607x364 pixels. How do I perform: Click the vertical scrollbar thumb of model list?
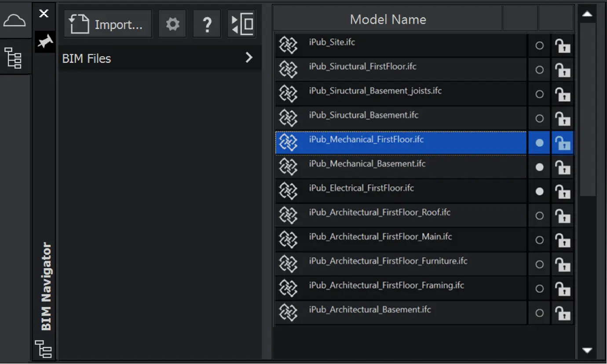click(587, 109)
